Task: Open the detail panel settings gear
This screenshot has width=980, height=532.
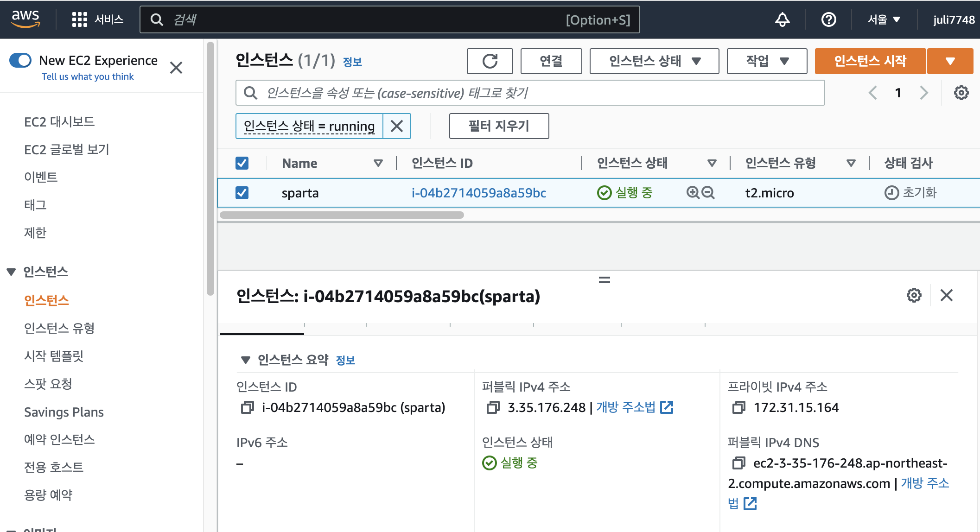Action: [914, 295]
